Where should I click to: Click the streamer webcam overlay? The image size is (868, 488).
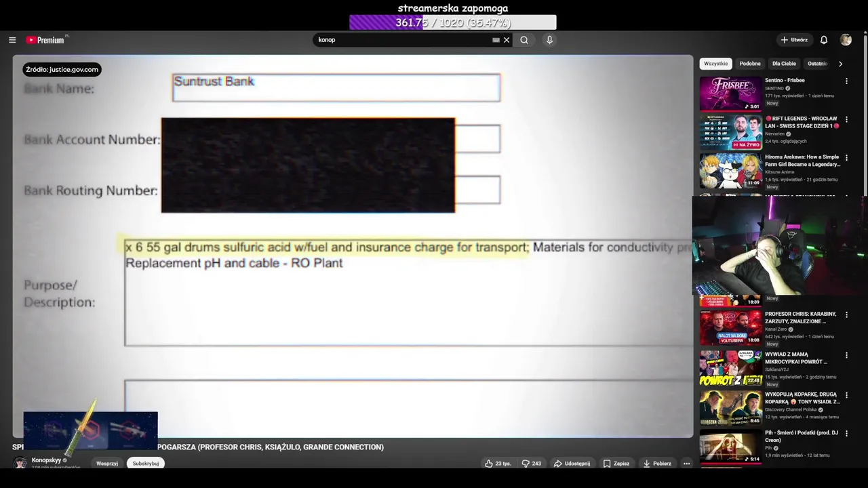coord(780,245)
